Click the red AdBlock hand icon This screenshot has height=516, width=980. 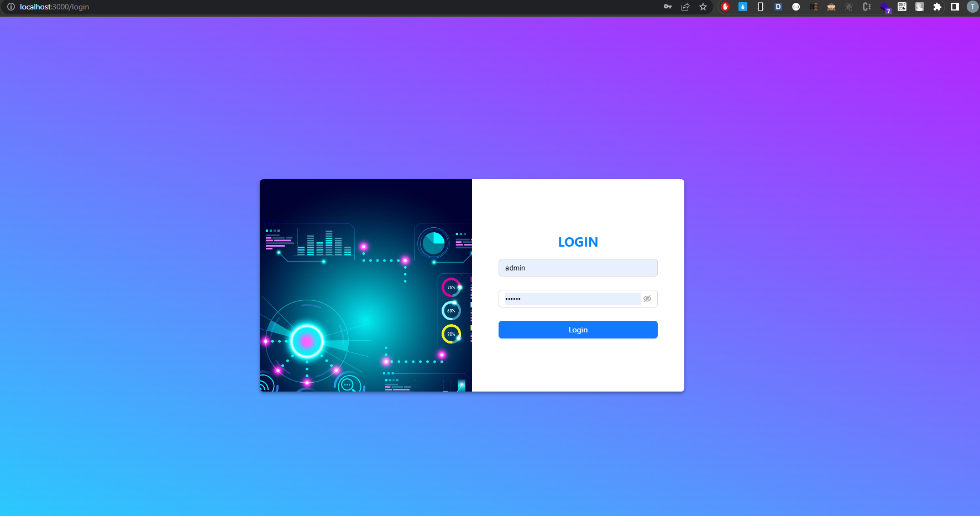coord(725,7)
